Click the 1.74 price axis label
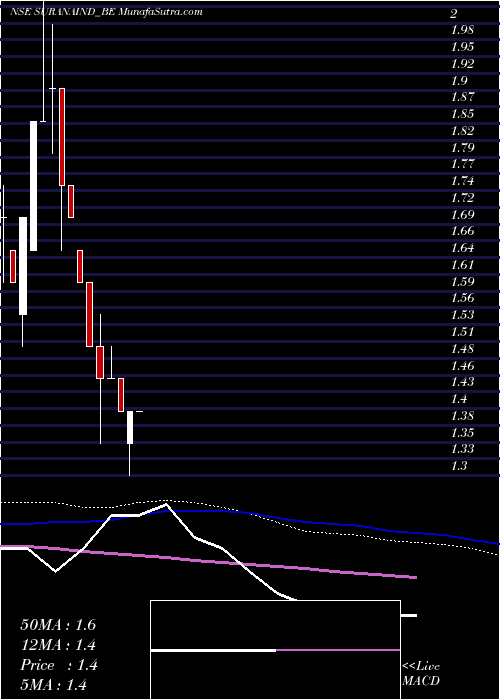Image resolution: width=500 pixels, height=700 pixels. (x=462, y=181)
